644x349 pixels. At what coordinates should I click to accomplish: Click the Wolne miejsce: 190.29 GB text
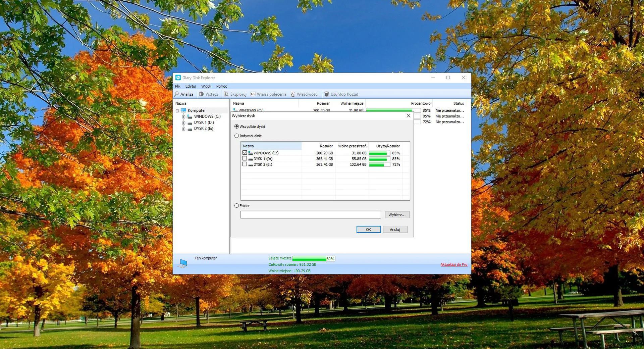click(289, 271)
